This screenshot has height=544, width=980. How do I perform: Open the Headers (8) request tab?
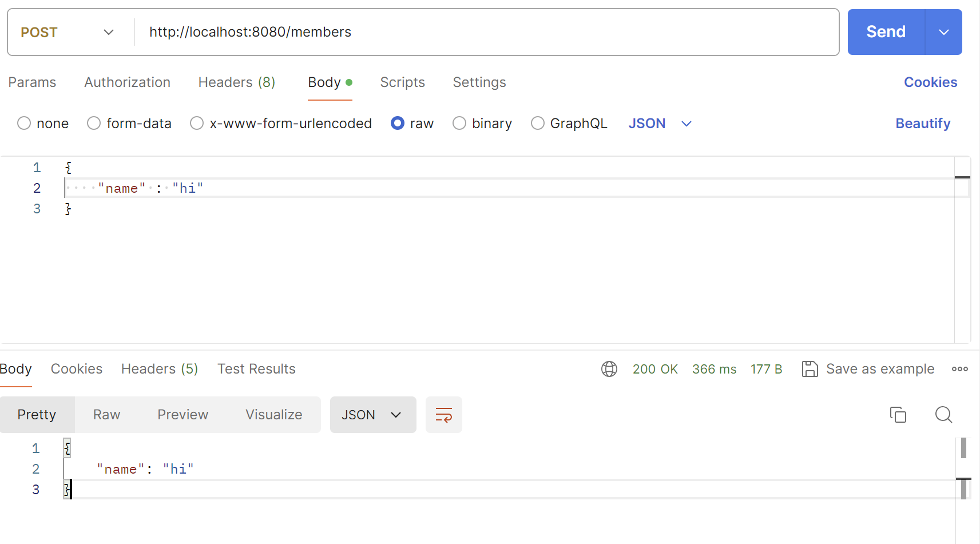pos(237,82)
